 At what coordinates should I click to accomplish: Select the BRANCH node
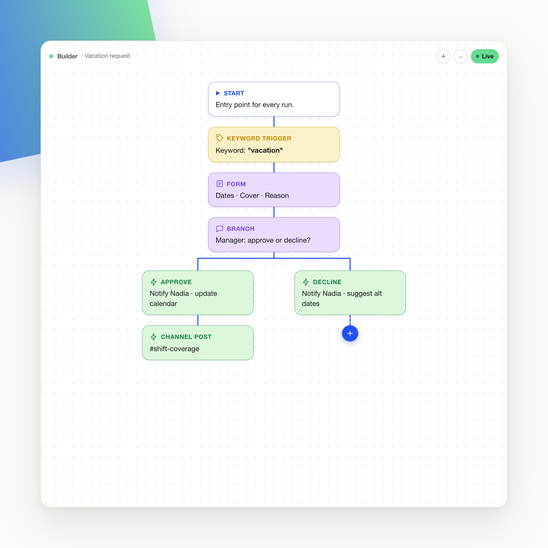point(274,235)
